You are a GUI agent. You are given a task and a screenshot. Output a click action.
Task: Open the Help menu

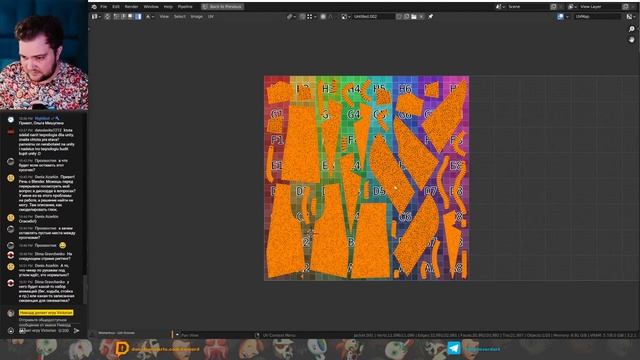pyautogui.click(x=168, y=7)
